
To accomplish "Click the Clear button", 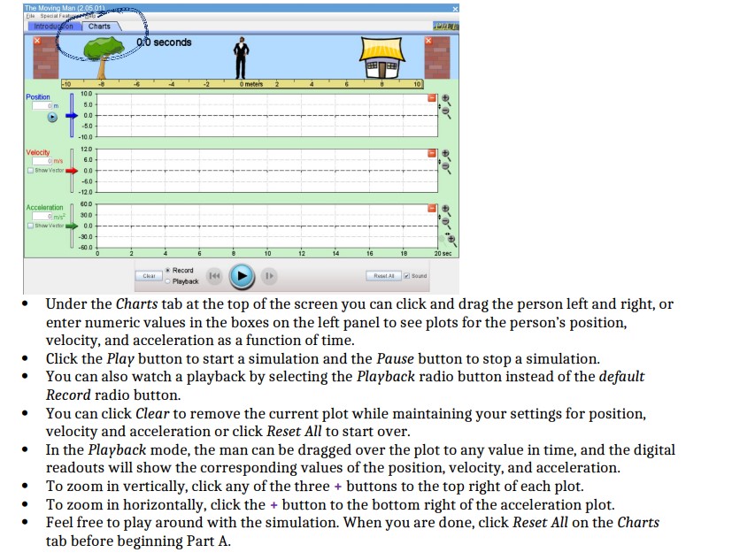I will click(x=148, y=276).
